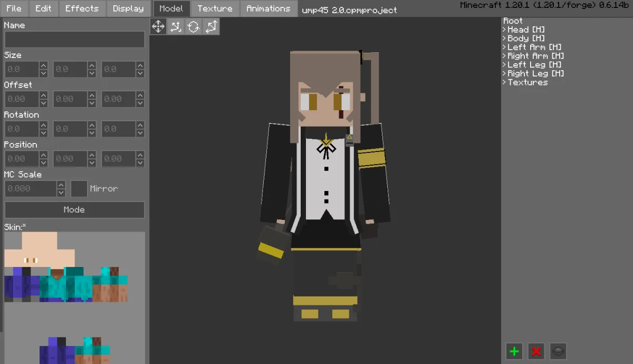Expand the Textures tree node
This screenshot has width=633, height=364.
tap(504, 82)
